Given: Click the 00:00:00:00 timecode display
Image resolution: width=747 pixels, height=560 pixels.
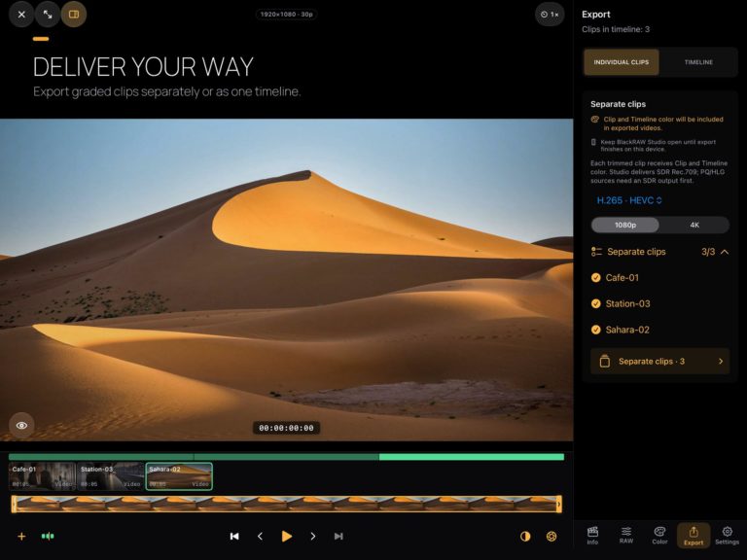Looking at the screenshot, I should [286, 428].
